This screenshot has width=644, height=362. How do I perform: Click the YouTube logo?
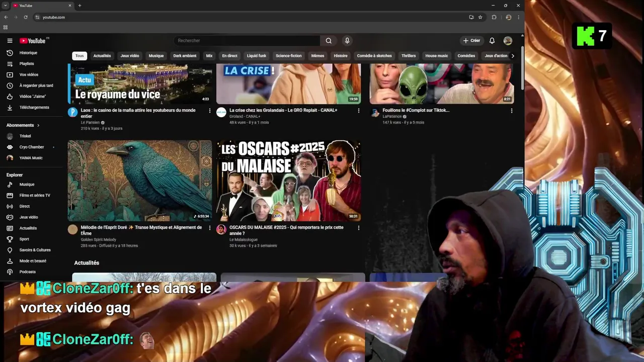33,41
